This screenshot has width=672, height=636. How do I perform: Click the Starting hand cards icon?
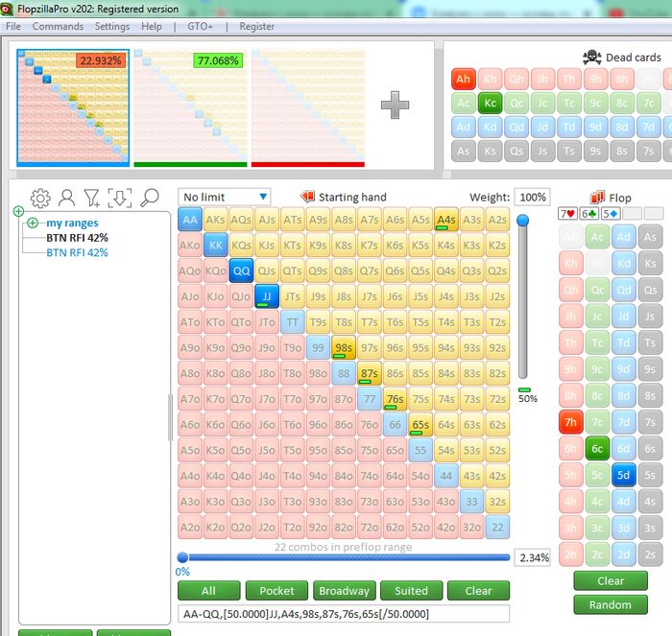[307, 197]
